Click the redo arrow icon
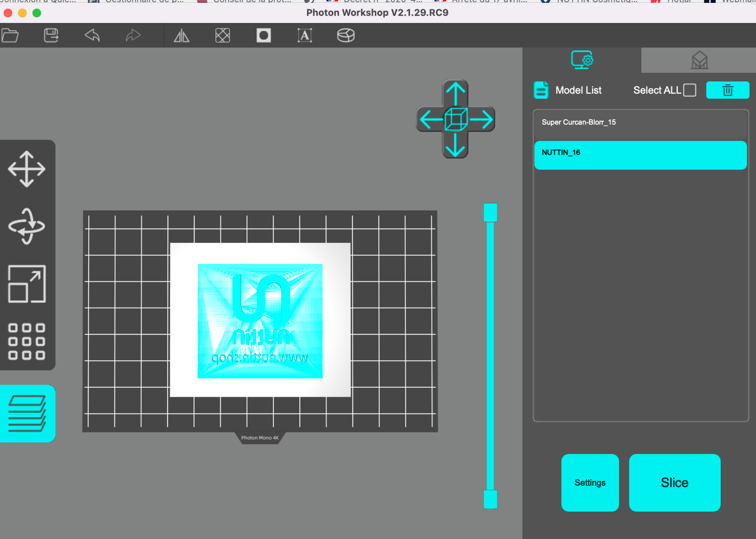Viewport: 756px width, 539px height. click(x=133, y=36)
